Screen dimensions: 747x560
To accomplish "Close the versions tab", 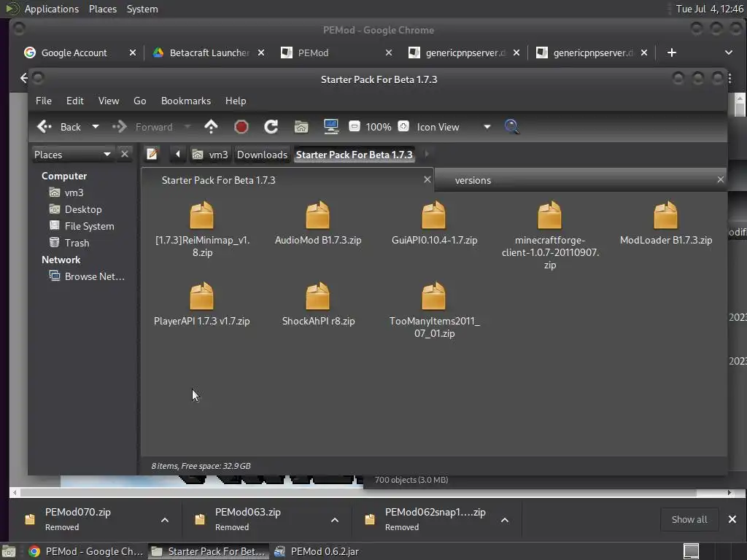I will pos(720,179).
